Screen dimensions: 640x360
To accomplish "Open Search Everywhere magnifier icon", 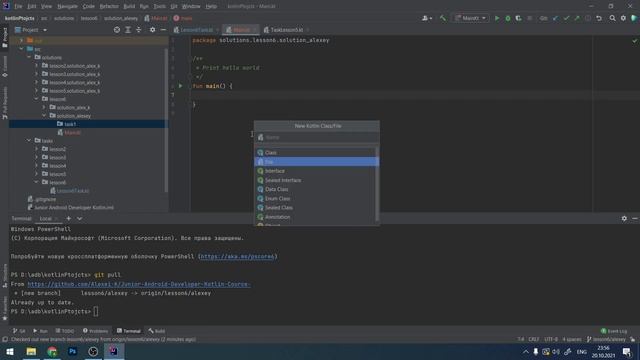I will click(613, 18).
